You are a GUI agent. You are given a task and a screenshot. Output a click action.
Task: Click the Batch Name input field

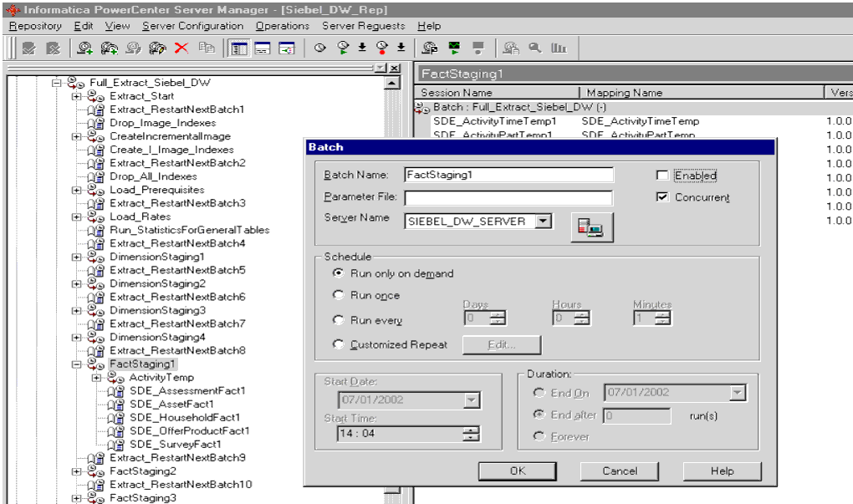click(509, 175)
